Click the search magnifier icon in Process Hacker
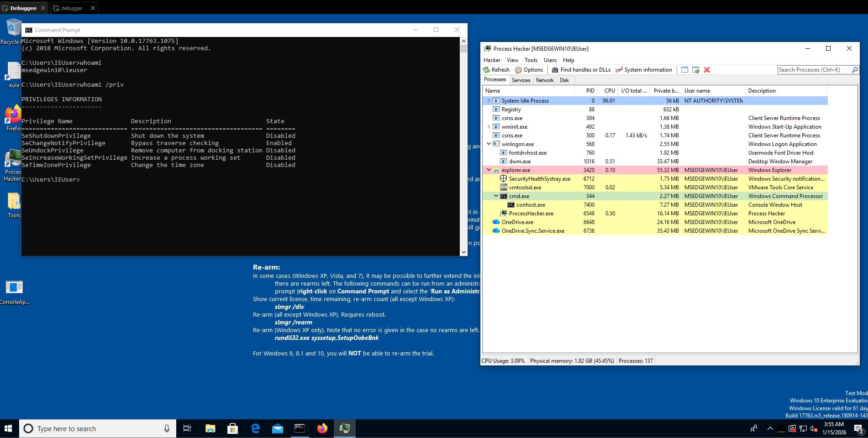868x438 pixels. 855,70
